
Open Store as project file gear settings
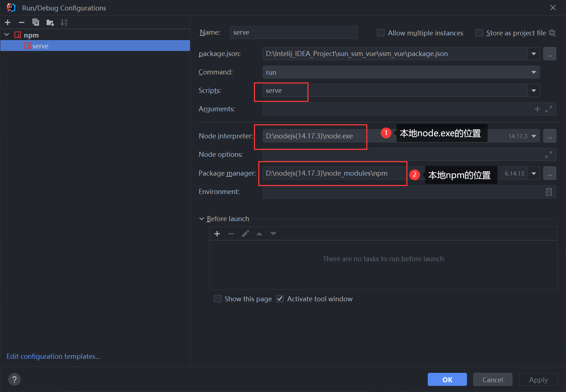552,33
